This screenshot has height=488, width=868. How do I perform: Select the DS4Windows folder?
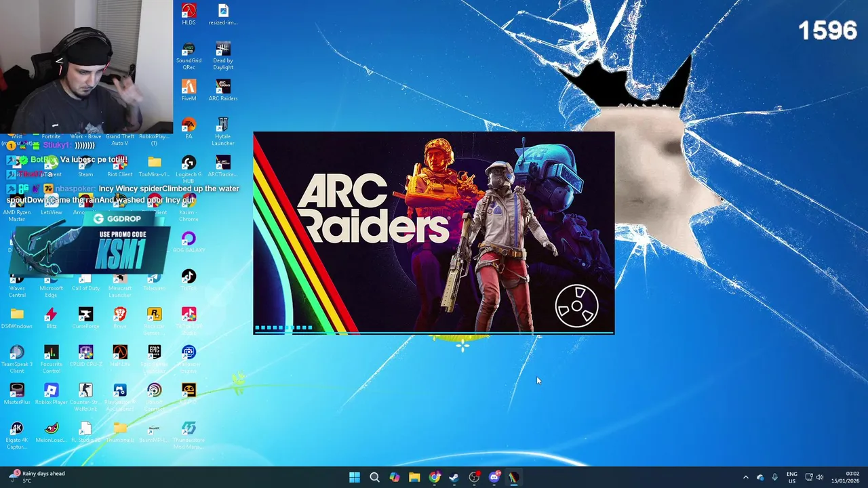click(x=17, y=318)
